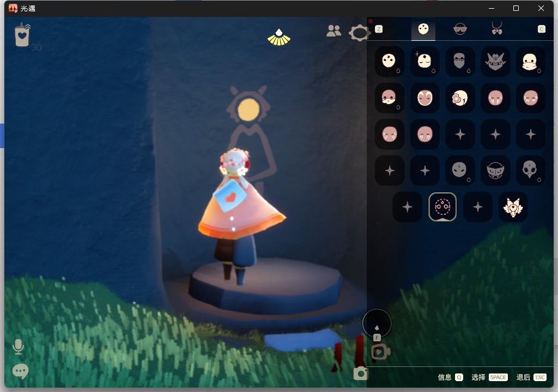Open the chat speech bubble

20,372
